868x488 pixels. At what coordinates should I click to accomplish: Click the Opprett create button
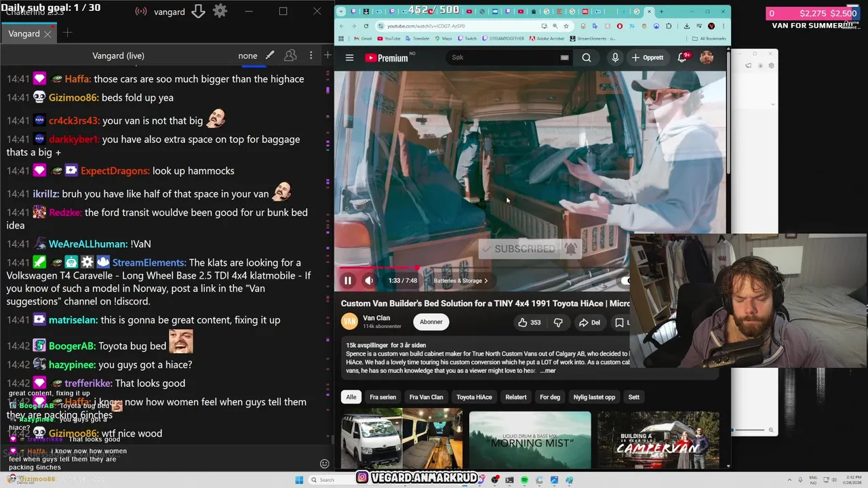pos(648,58)
